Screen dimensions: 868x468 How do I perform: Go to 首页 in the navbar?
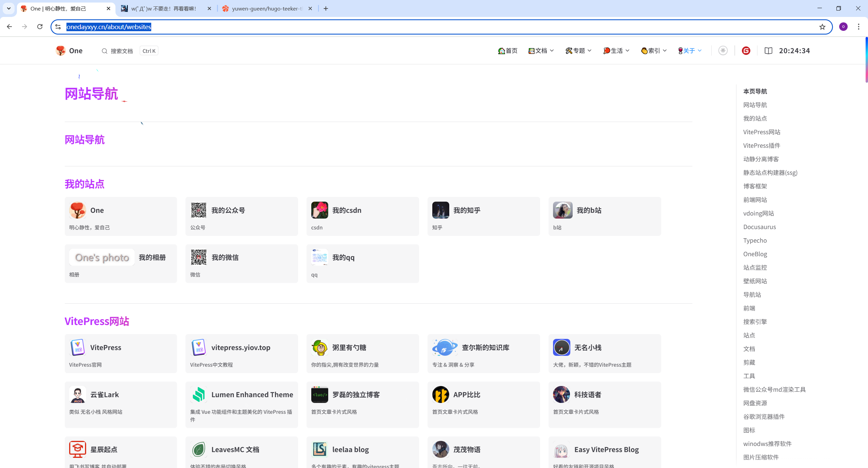(508, 50)
